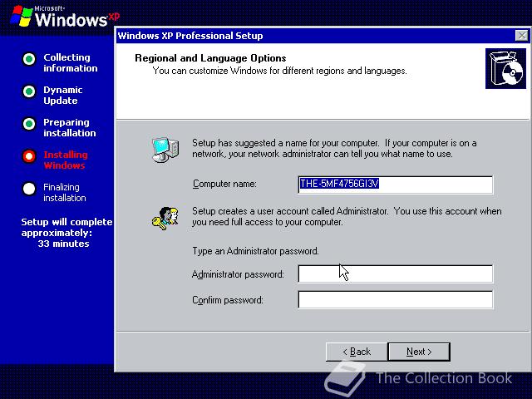Click the Confirm password field
532x399 pixels.
[396, 299]
